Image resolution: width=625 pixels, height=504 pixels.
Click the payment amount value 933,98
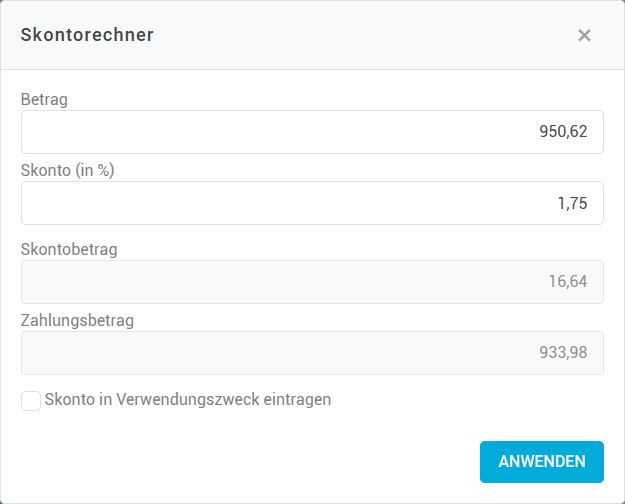click(563, 353)
